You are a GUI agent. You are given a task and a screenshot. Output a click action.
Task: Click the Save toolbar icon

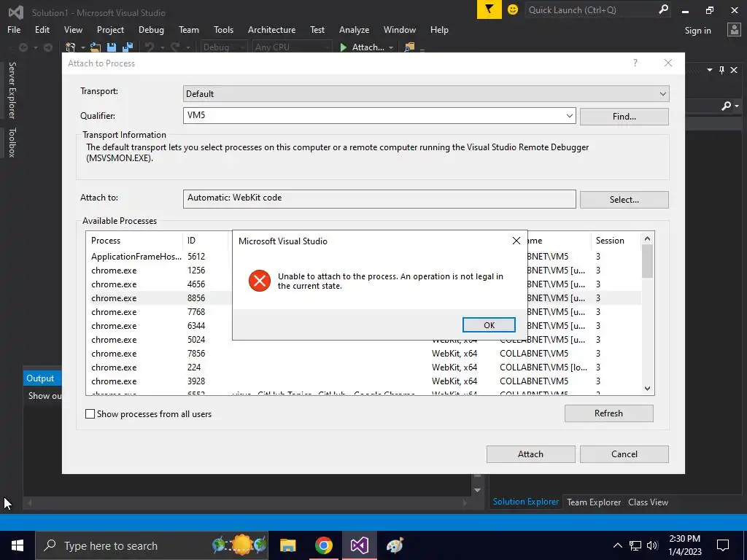(x=112, y=47)
